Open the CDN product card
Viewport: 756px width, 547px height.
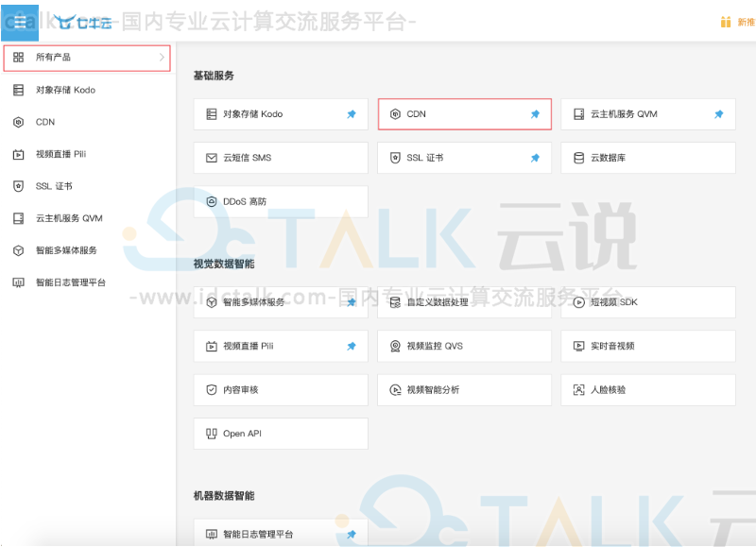point(464,114)
